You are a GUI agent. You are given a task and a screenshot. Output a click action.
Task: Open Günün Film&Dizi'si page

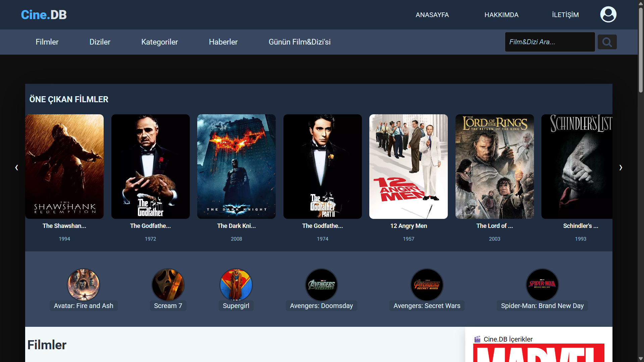click(x=299, y=42)
